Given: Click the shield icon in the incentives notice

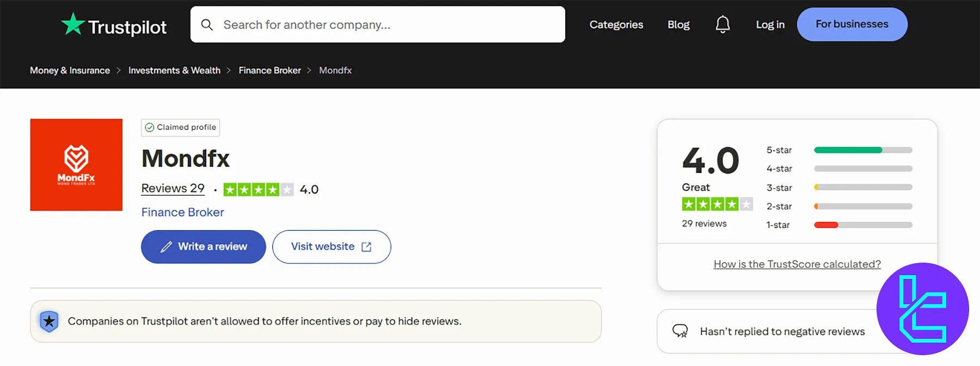Looking at the screenshot, I should (x=50, y=321).
